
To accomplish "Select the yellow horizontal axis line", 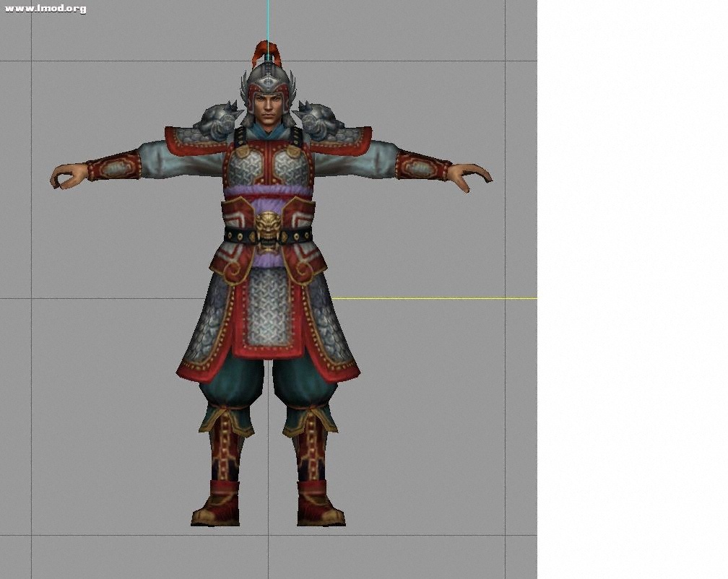I will coord(433,298).
